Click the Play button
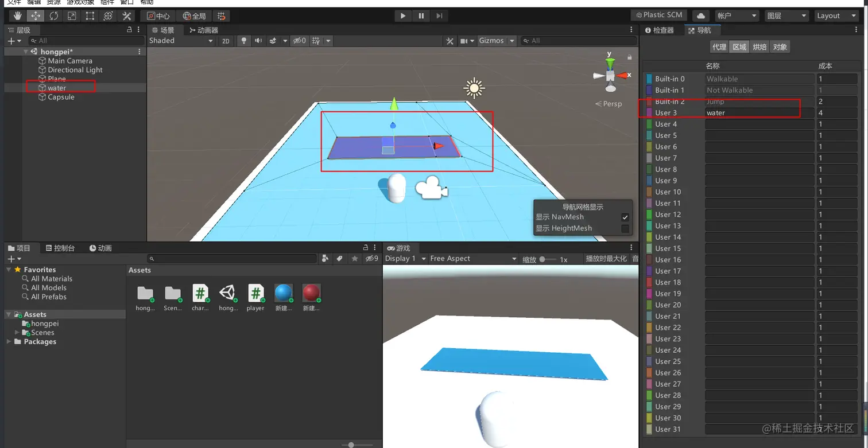Screen dimensions: 868x448 tap(403, 16)
